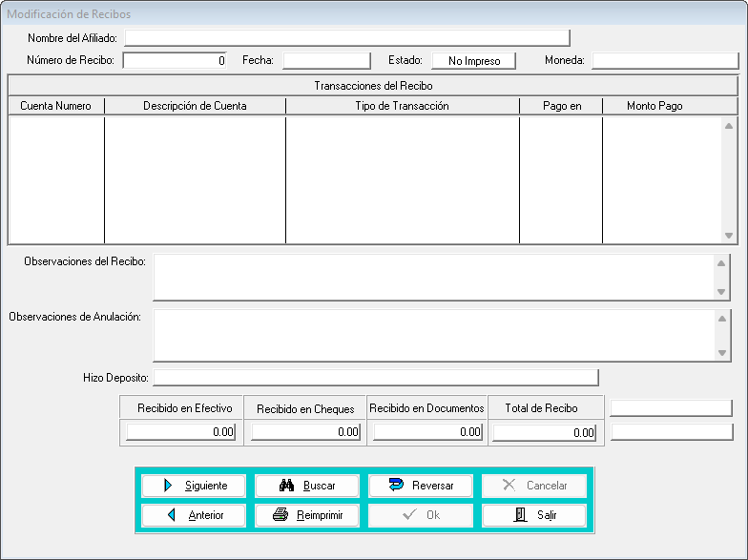Click the Observaciones de Anulación text area
Viewport: 748px width, 560px height.
point(434,335)
